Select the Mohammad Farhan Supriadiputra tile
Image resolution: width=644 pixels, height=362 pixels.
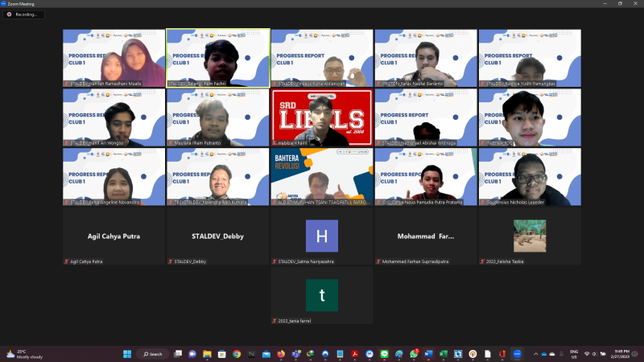click(x=426, y=236)
